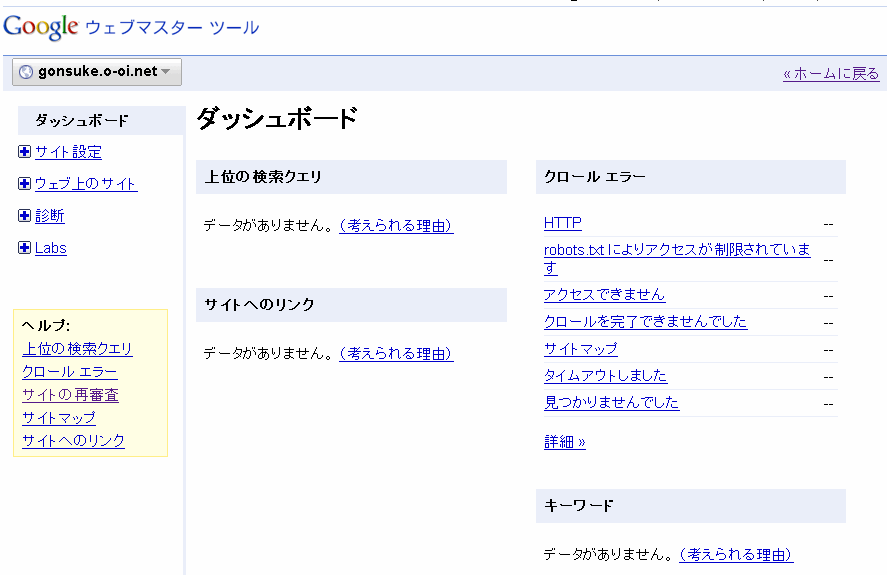Open help link サイトへのリンク

point(74,440)
